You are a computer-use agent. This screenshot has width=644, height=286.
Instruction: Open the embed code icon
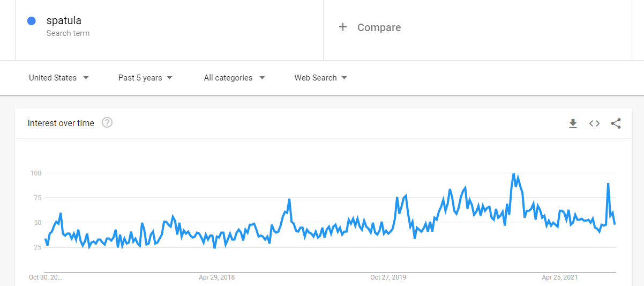click(594, 123)
